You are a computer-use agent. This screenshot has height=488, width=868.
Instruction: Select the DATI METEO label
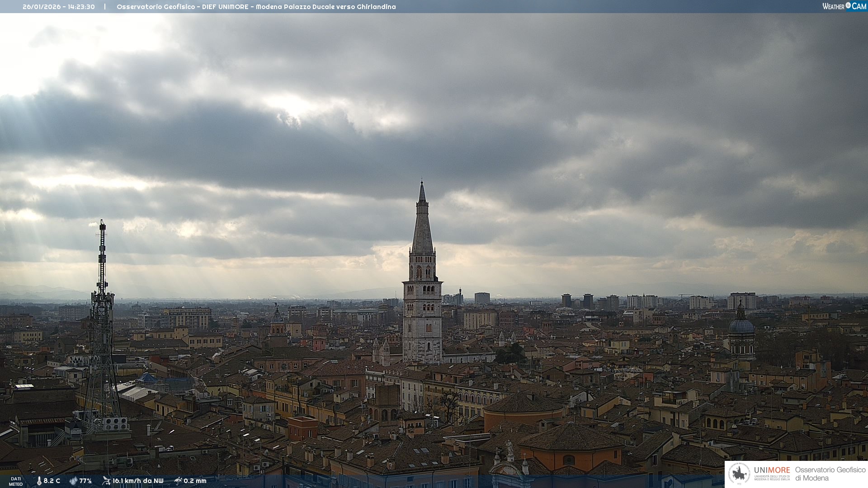point(16,481)
